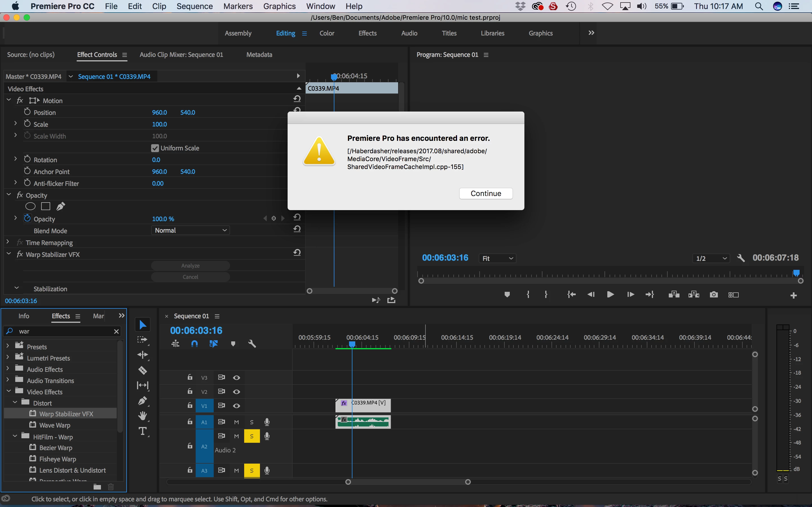Select the Type tool

143,431
